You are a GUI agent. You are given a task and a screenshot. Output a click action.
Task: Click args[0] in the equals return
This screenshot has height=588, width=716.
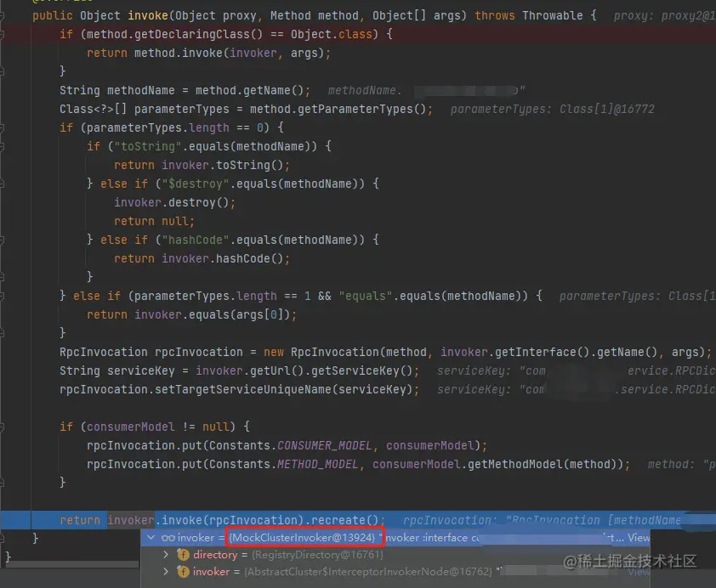260,314
